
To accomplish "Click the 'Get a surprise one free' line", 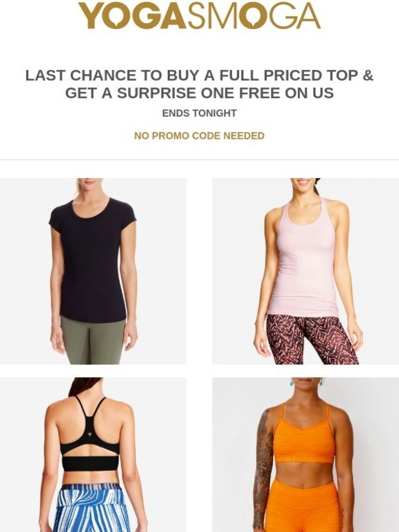I will click(x=199, y=93).
